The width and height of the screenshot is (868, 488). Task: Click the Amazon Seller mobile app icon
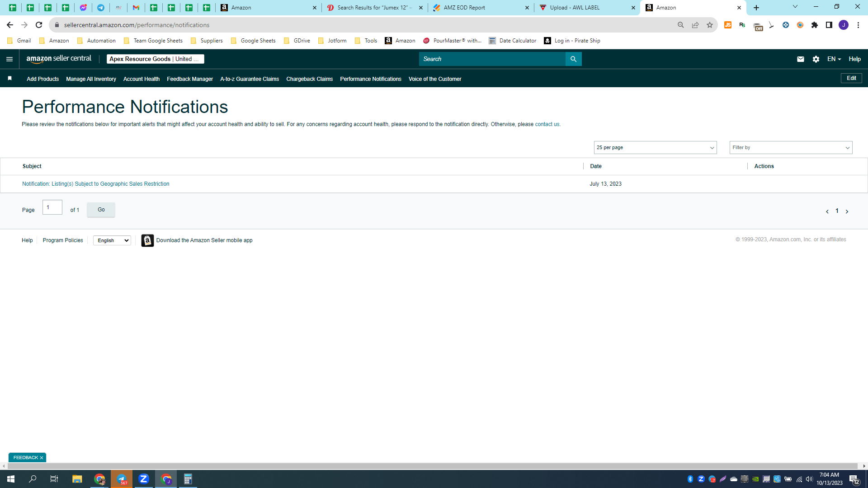click(x=147, y=240)
